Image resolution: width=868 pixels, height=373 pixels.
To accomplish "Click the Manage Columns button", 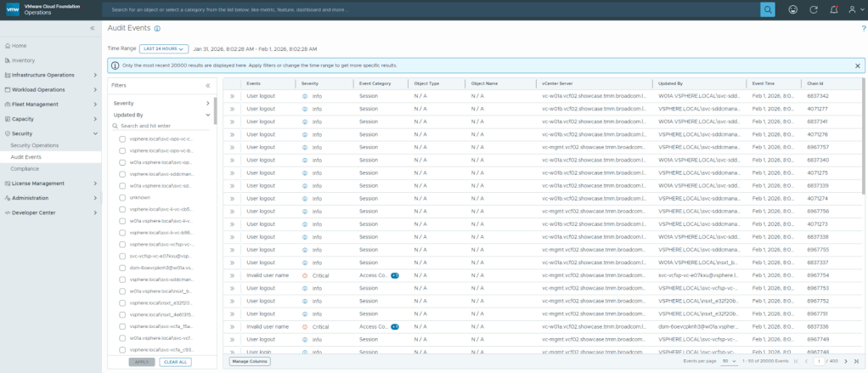I will [x=250, y=361].
